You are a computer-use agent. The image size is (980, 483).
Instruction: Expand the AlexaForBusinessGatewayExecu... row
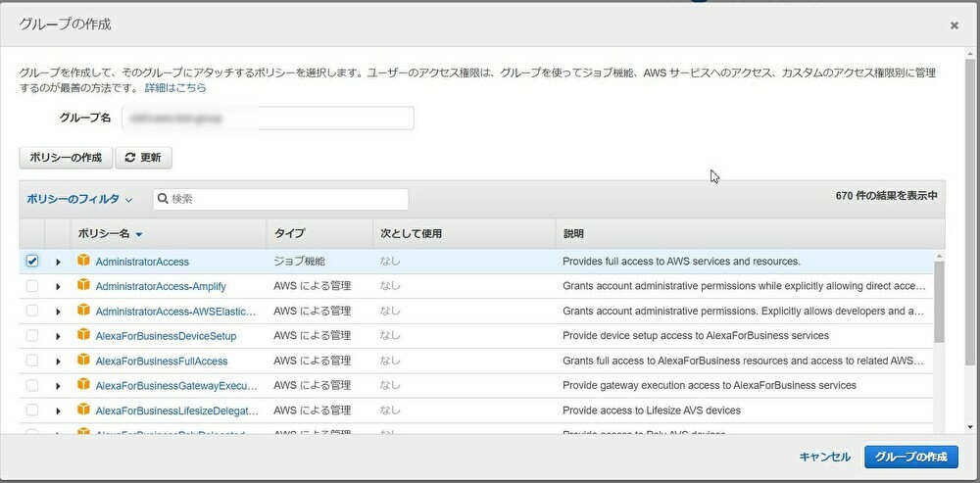tap(58, 386)
